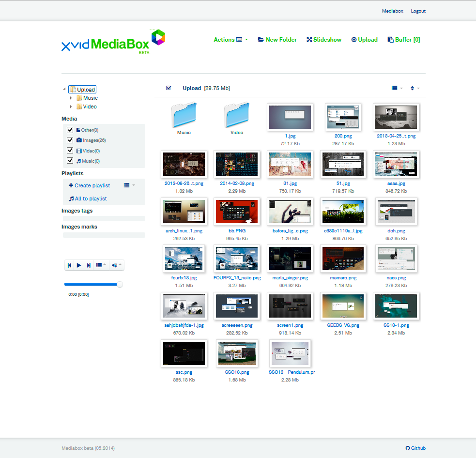Disable the Video media filter
The image size is (476, 458).
(70, 150)
